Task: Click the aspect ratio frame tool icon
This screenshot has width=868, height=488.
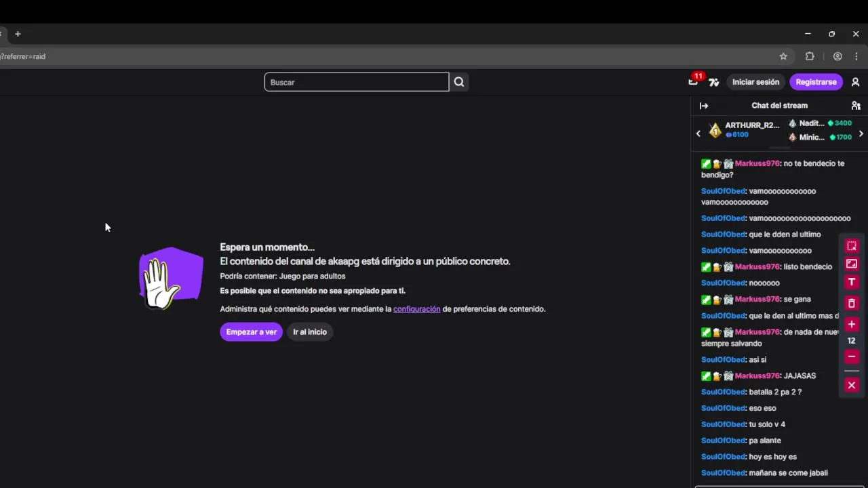Action: coord(852,264)
